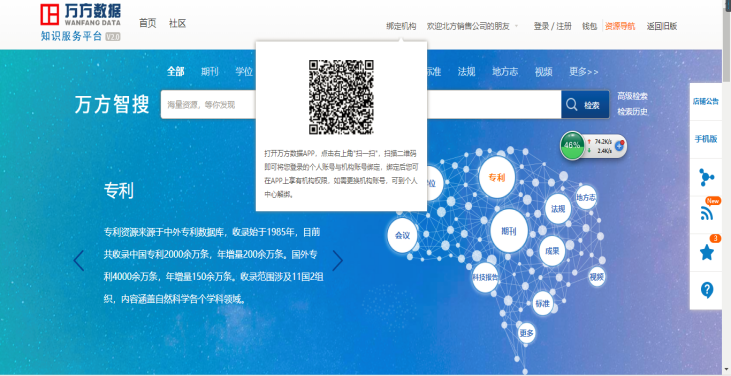
Task: Open the RSS subscription icon marked New
Action: pos(707,213)
